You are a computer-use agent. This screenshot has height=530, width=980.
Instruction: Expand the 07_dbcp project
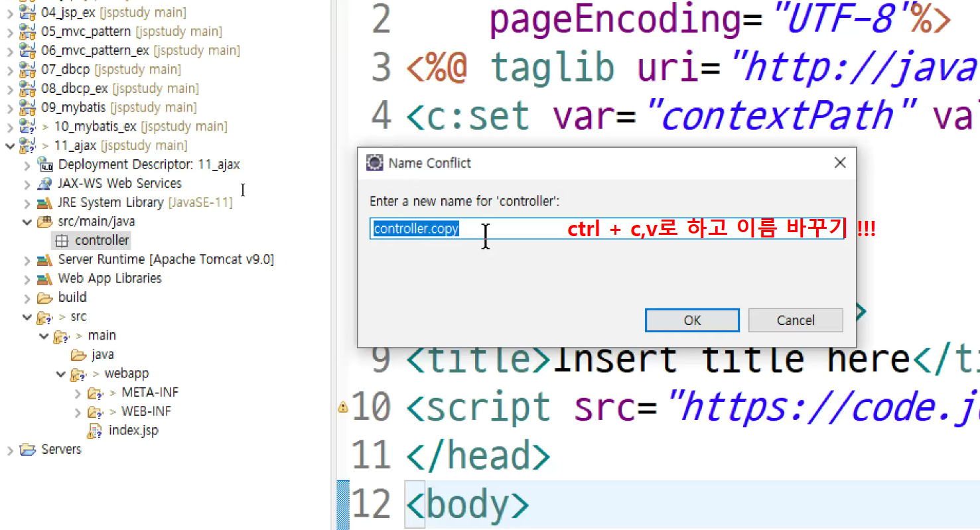pos(10,70)
